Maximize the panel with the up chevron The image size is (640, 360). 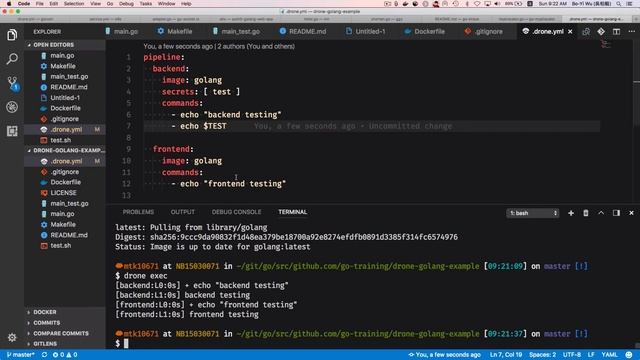click(601, 213)
